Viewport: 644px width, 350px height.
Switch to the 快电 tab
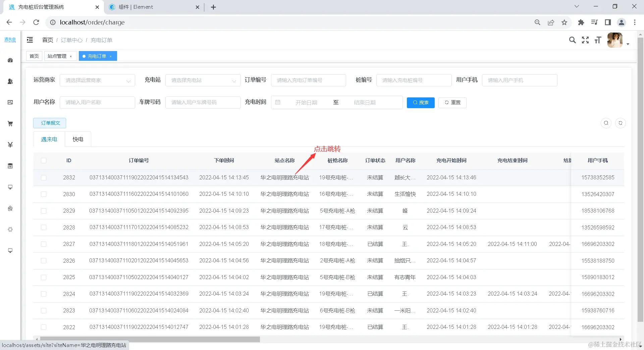click(x=78, y=139)
